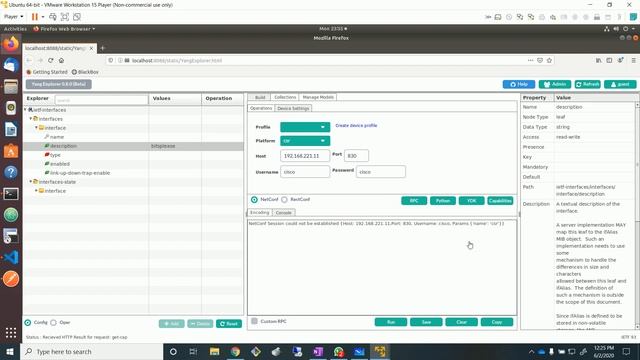
Task: Click the Help button at top right
Action: click(519, 84)
